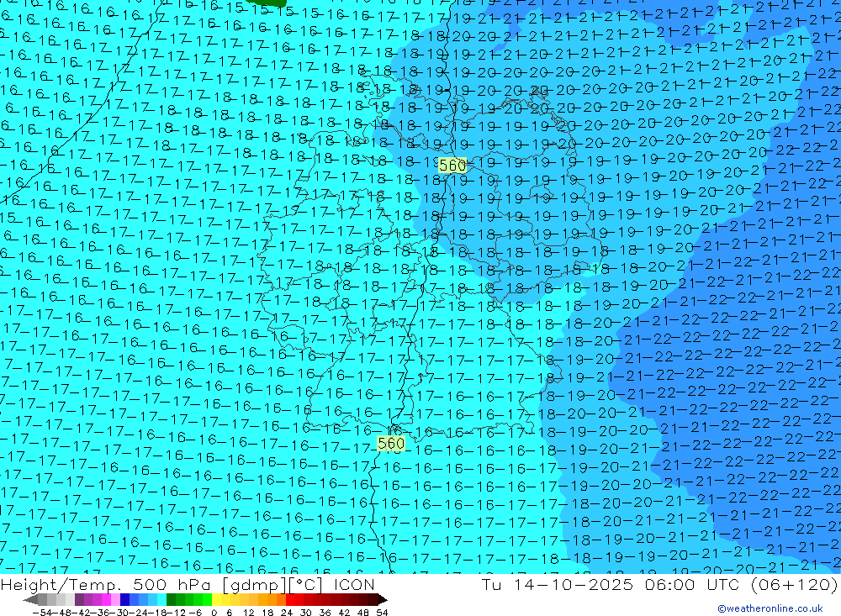Viewport: 841px width, 616px height.
Task: Pick the bright yellow swatch after 0
Action: (x=217, y=600)
